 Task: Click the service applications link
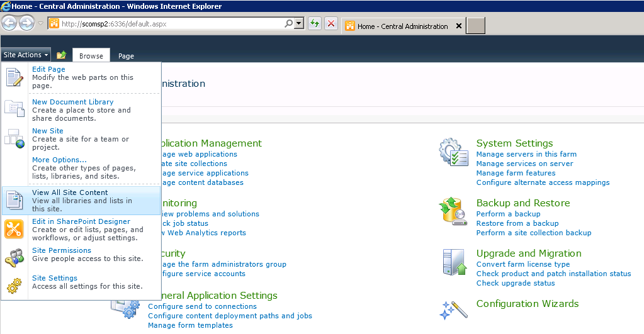(x=205, y=173)
